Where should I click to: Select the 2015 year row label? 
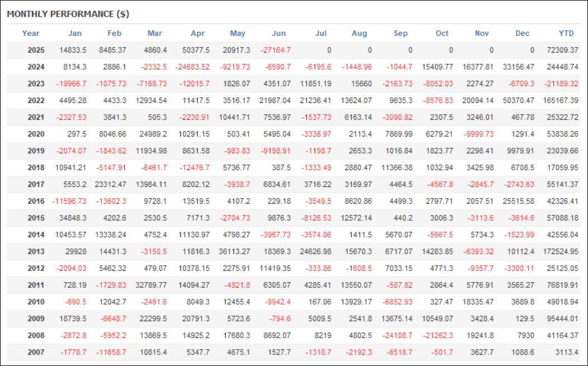point(36,218)
